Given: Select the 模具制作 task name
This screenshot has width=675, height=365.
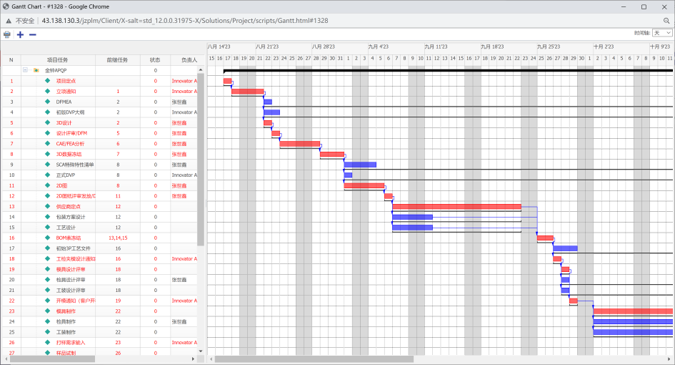Looking at the screenshot, I should click(66, 311).
